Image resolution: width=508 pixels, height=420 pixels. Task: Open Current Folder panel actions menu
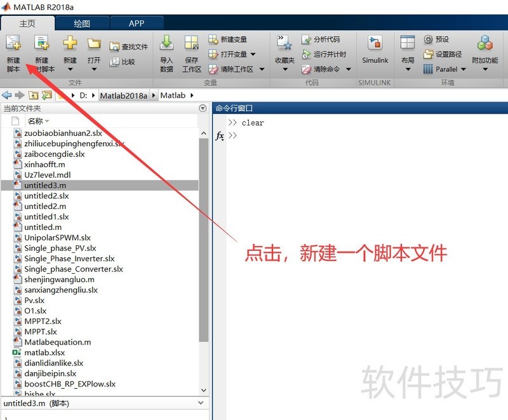pos(203,108)
